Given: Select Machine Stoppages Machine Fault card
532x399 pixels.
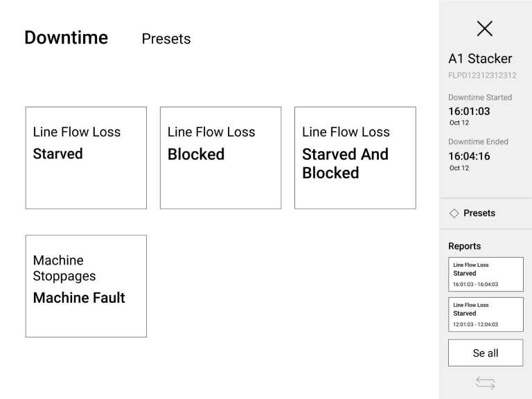Looking at the screenshot, I should [86, 286].
